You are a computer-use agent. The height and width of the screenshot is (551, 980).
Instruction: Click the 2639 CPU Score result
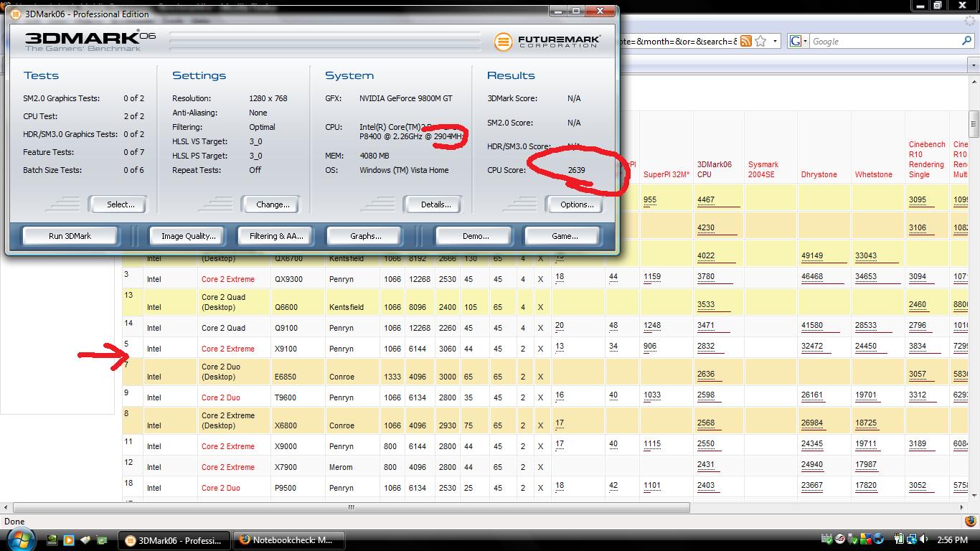click(x=576, y=170)
